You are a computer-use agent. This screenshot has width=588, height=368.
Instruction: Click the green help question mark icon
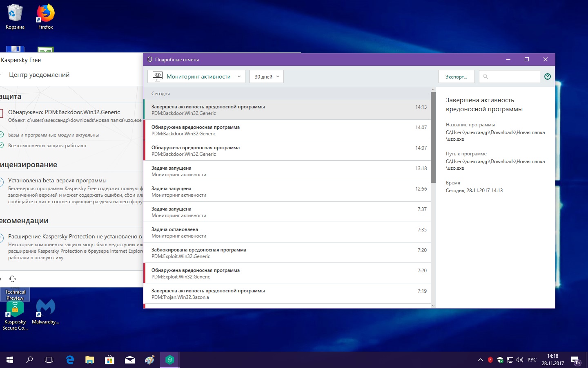(548, 76)
